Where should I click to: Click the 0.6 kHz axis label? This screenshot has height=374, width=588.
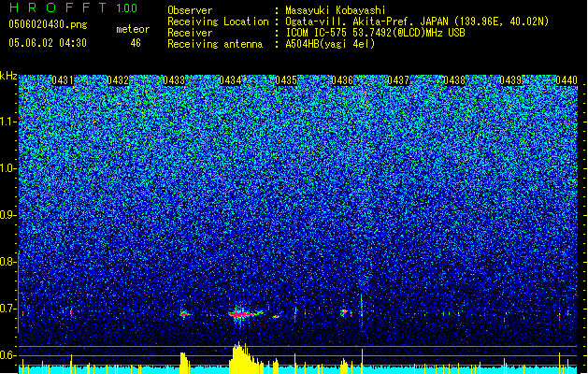7,355
